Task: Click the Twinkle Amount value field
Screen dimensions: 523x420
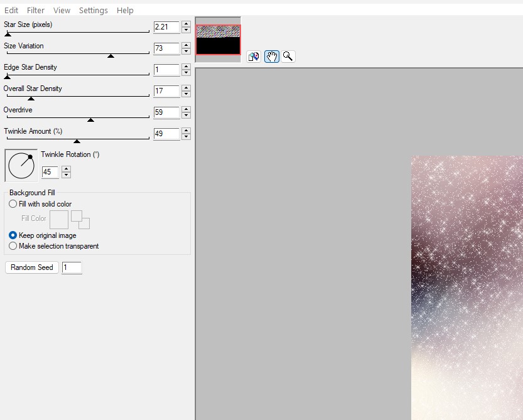Action: pos(166,134)
